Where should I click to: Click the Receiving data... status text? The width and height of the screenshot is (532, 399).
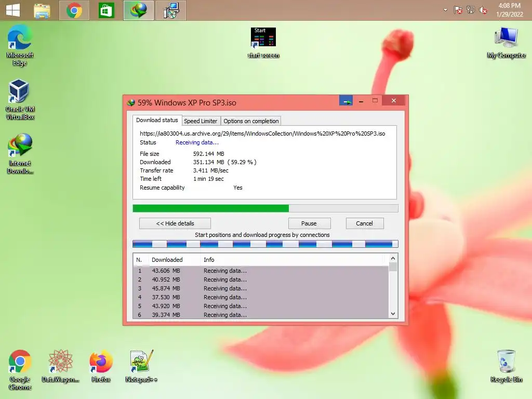(x=197, y=142)
